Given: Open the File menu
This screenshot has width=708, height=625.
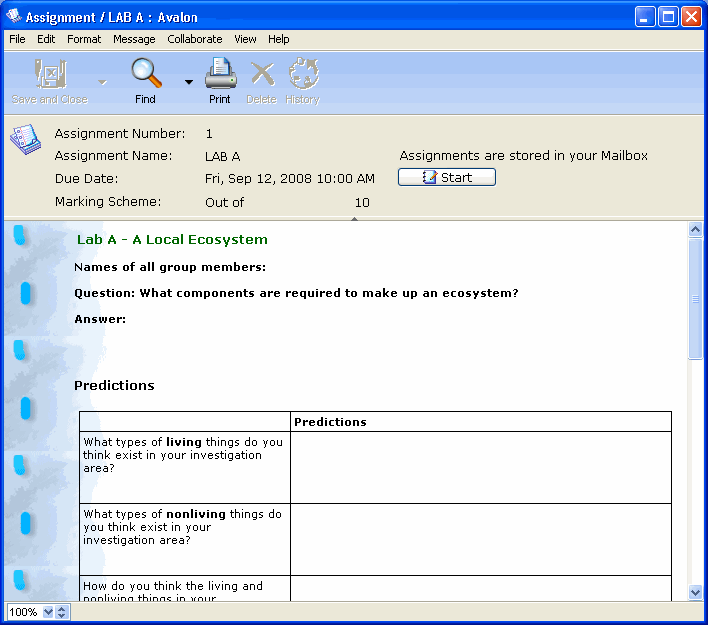Looking at the screenshot, I should [x=17, y=39].
